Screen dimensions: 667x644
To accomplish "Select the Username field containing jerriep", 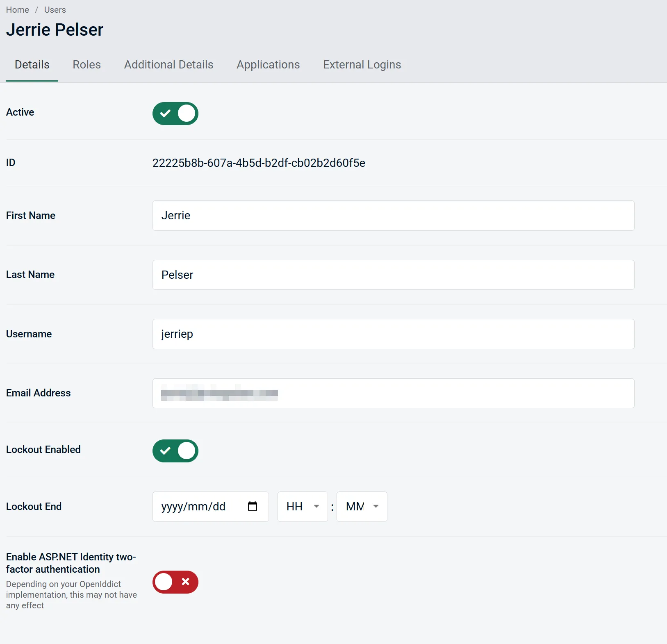I will coord(393,334).
